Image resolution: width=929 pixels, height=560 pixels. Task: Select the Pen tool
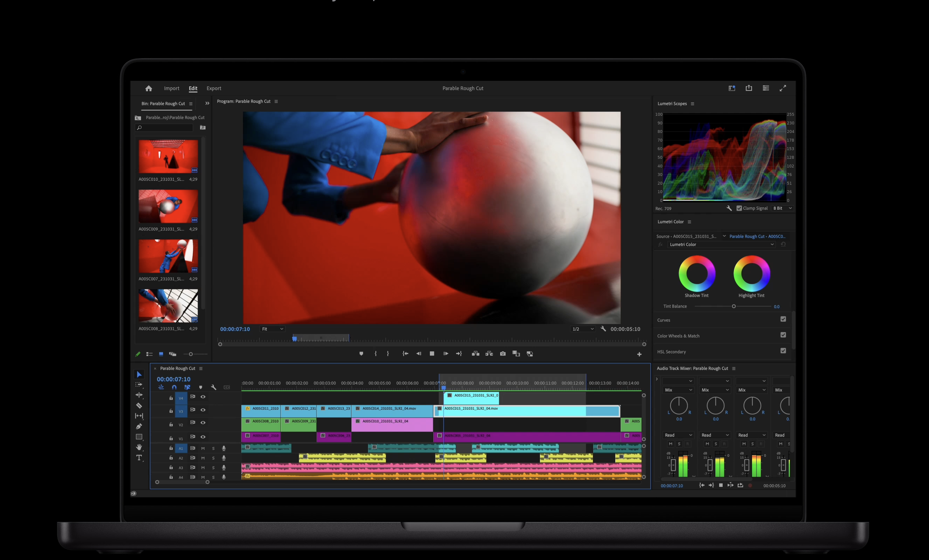139,426
